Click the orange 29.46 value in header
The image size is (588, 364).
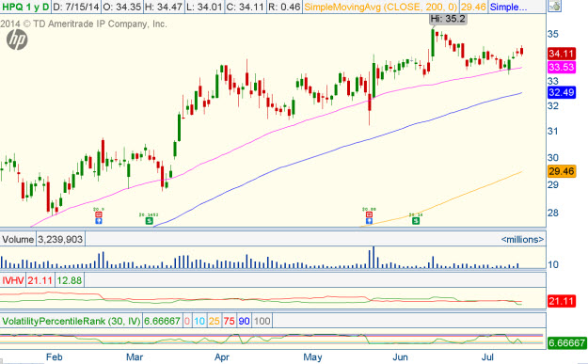[473, 7]
